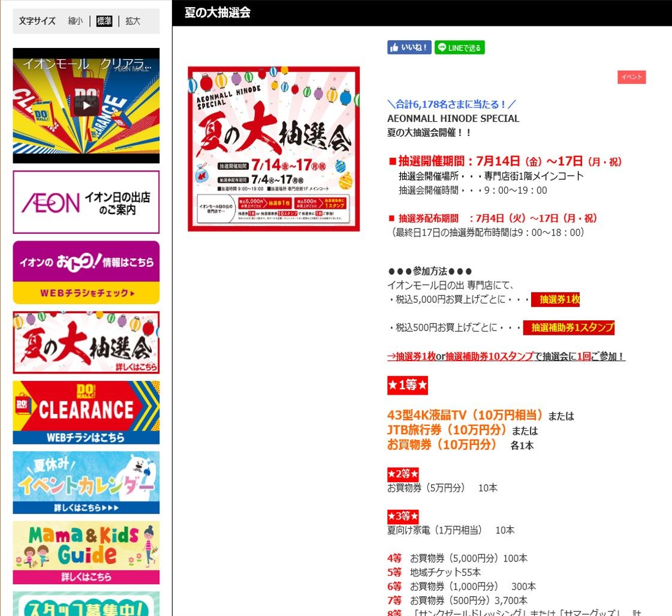This screenshot has width=672, height=616.
Task: Click the 7等 お買物券 500円分 line
Action: (457, 600)
